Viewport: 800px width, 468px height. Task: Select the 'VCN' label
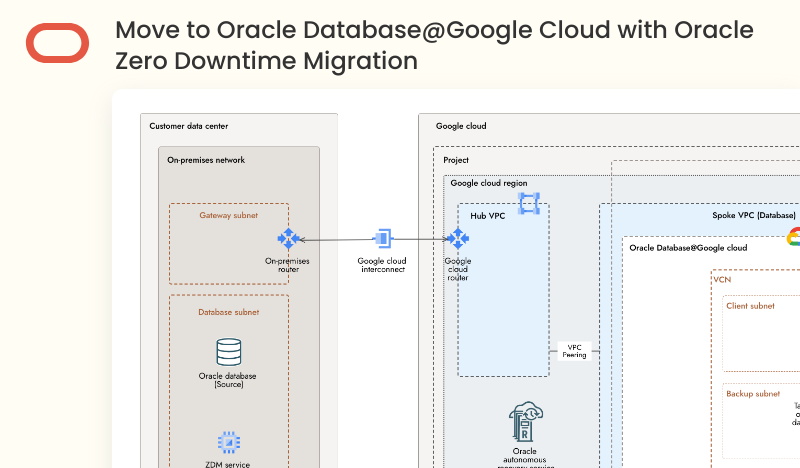point(722,280)
